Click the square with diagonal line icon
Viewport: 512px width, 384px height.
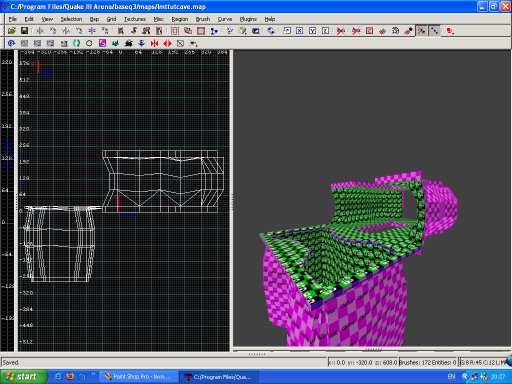[180, 43]
